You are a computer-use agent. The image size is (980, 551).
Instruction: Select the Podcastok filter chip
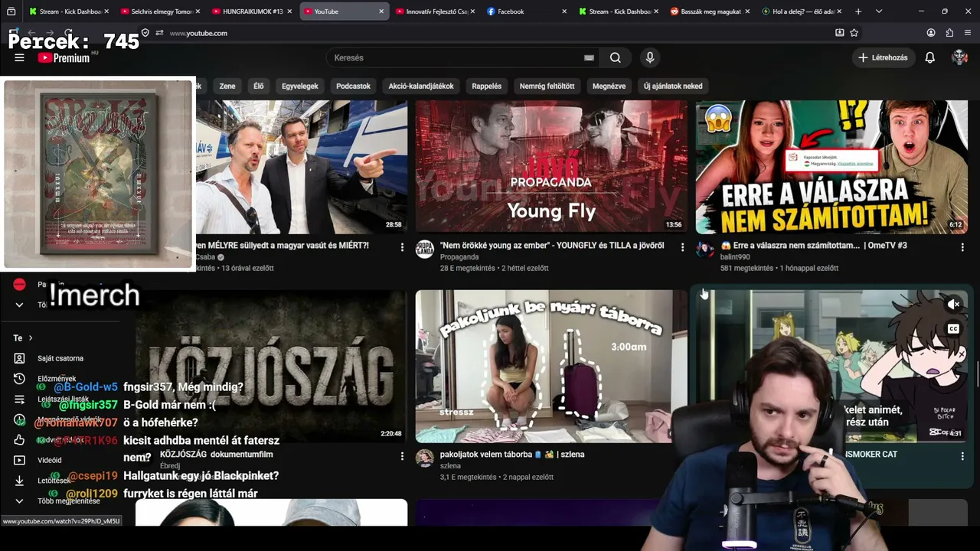tap(354, 86)
